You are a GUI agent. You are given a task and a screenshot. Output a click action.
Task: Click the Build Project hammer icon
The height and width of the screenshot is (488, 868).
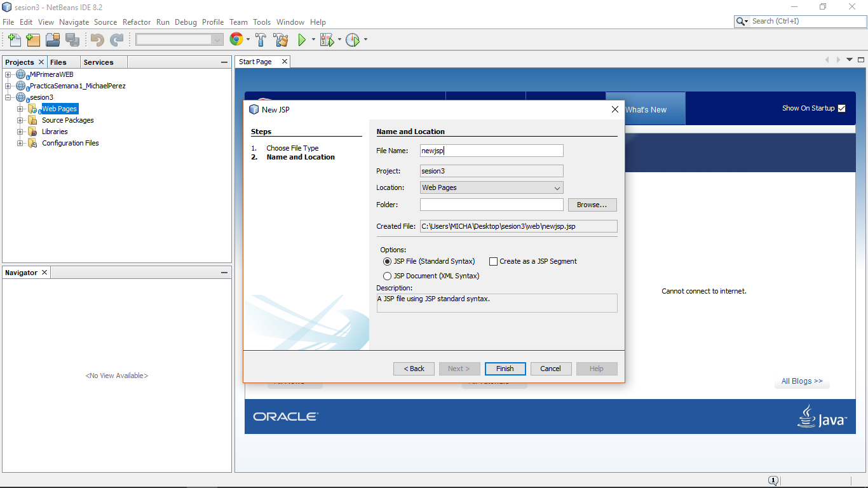click(261, 40)
